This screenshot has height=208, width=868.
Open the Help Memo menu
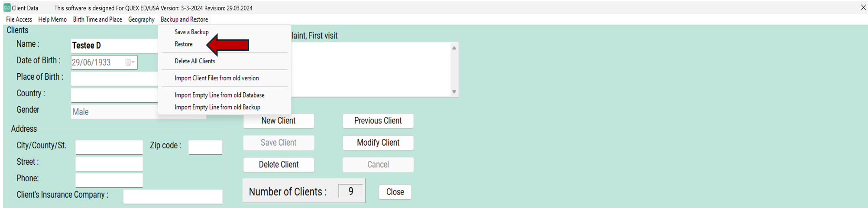(x=52, y=19)
